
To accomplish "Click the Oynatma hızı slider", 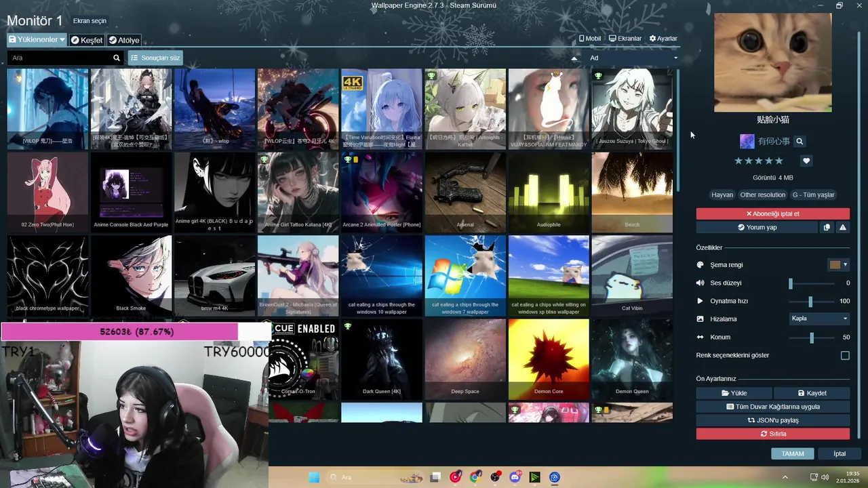I will [x=811, y=301].
